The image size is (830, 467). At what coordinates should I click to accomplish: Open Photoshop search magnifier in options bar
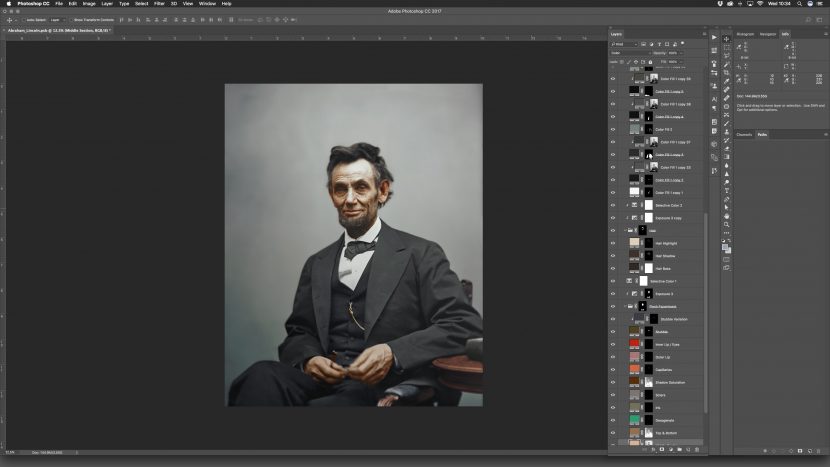click(x=808, y=20)
